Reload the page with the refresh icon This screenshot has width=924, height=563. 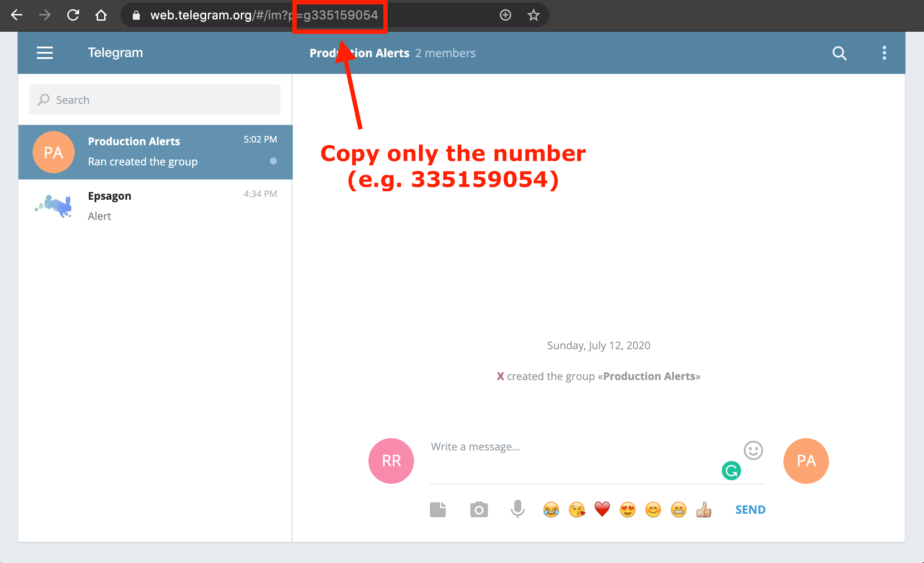click(x=73, y=15)
